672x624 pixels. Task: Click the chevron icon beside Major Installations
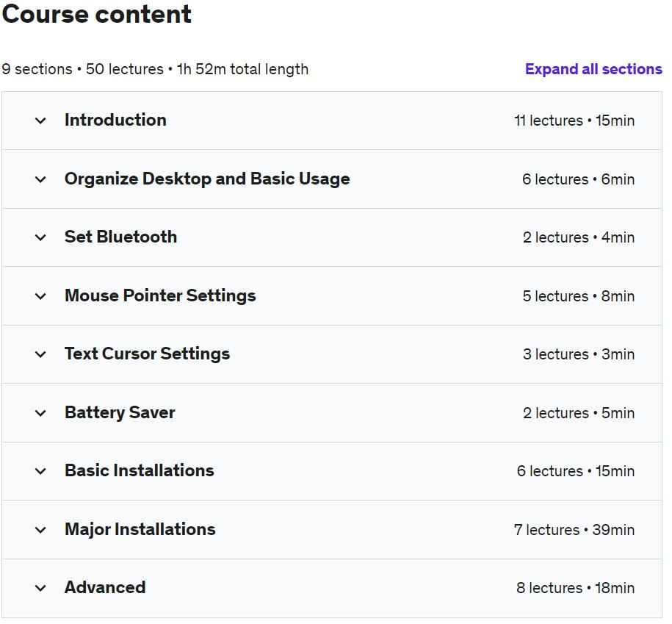coord(40,531)
